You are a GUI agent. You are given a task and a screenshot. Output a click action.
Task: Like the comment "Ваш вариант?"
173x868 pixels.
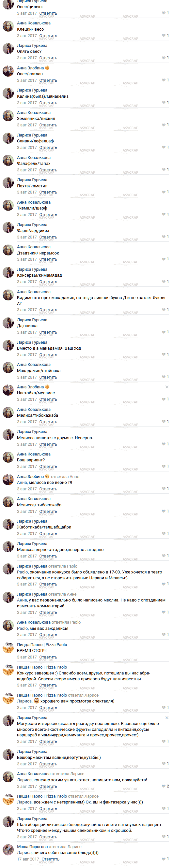165,466
